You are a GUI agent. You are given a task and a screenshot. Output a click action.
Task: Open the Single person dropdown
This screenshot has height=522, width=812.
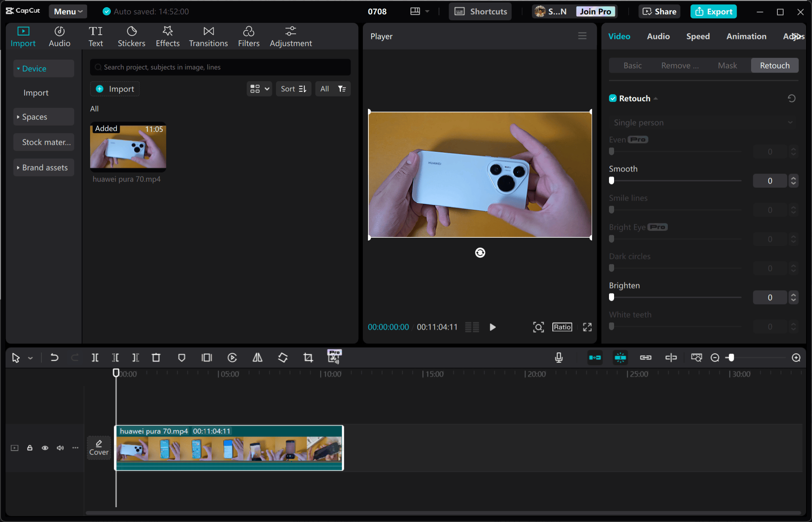[703, 123]
